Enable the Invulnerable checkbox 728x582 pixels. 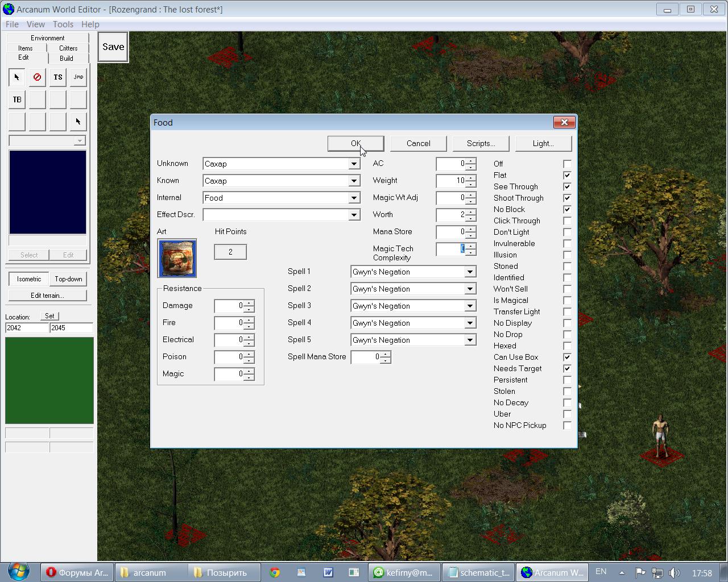567,243
